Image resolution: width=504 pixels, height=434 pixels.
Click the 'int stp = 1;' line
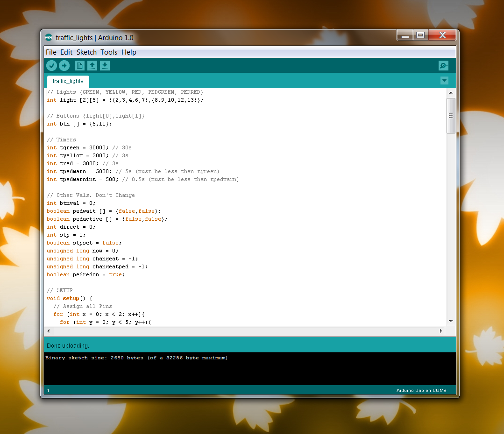click(66, 235)
